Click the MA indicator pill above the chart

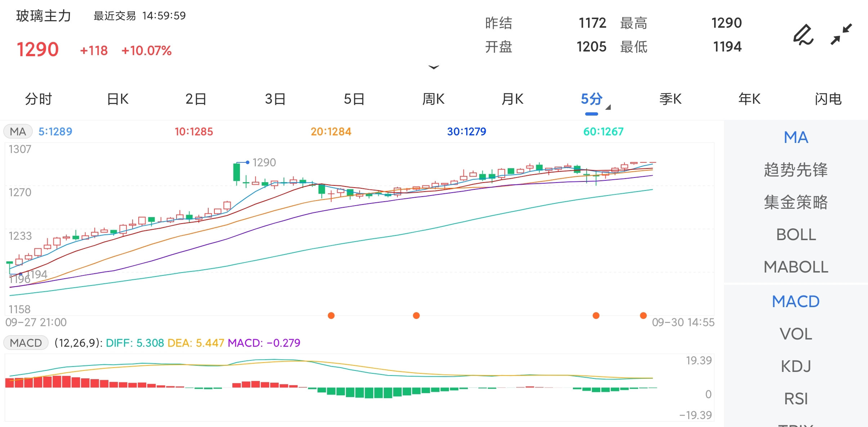tap(18, 131)
